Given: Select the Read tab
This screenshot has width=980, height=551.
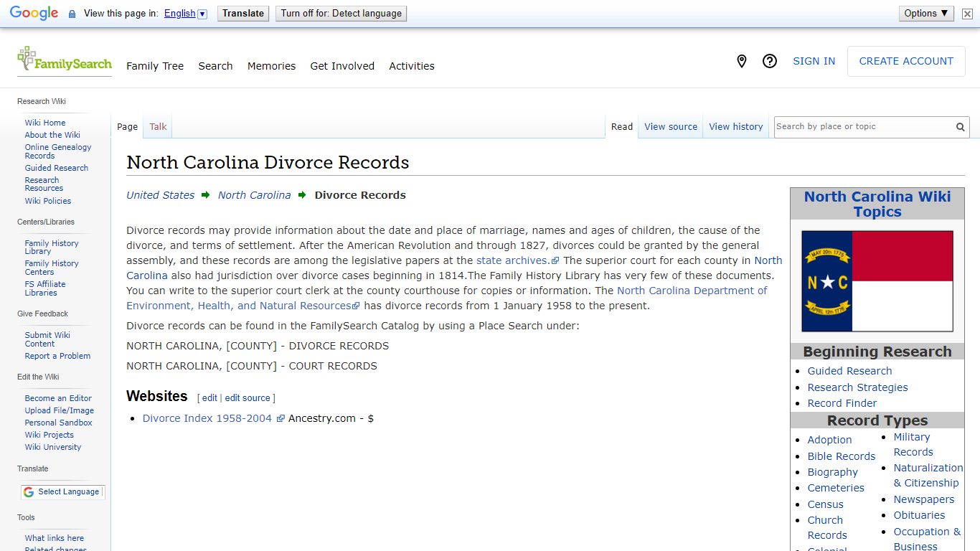Looking at the screenshot, I should click(622, 127).
